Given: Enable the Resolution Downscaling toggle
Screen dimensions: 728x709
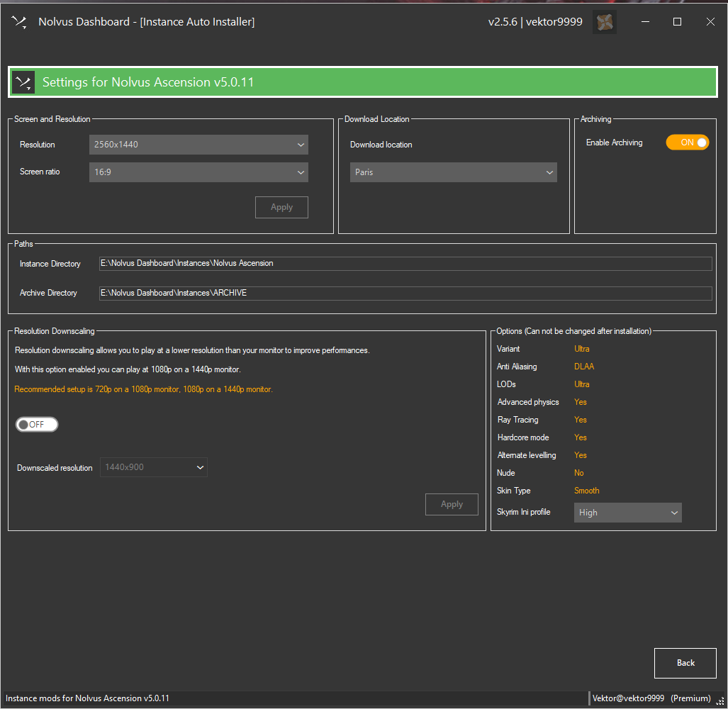Looking at the screenshot, I should (37, 425).
